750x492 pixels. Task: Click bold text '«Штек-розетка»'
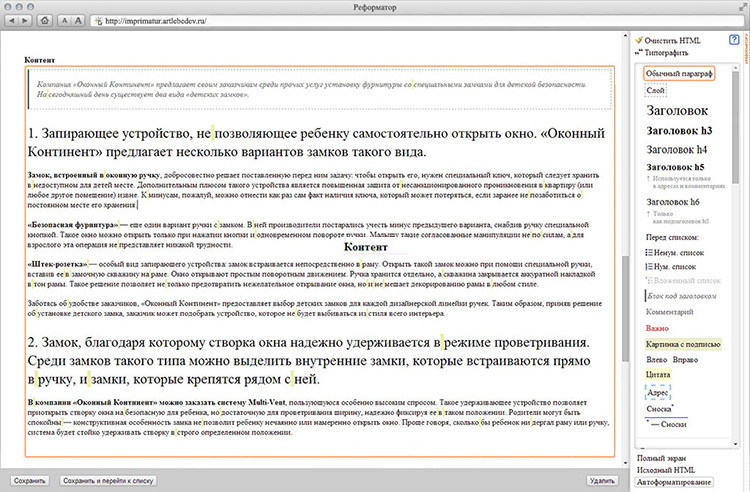pyautogui.click(x=57, y=264)
